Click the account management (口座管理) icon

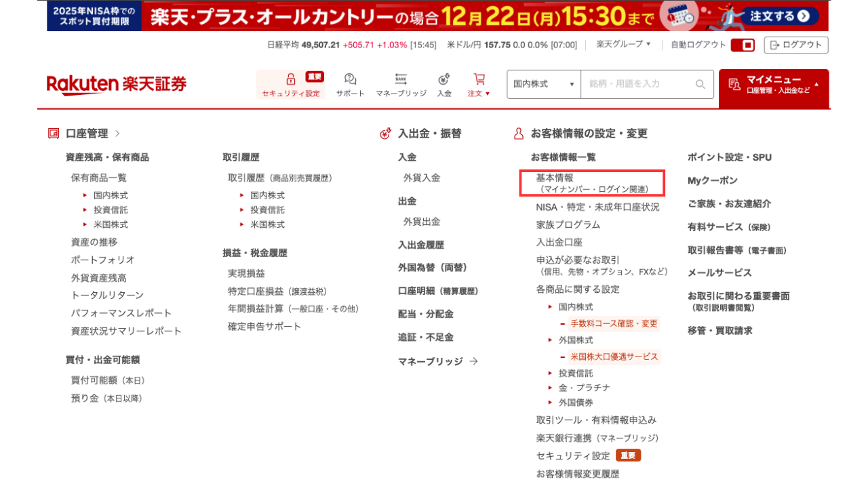point(54,134)
